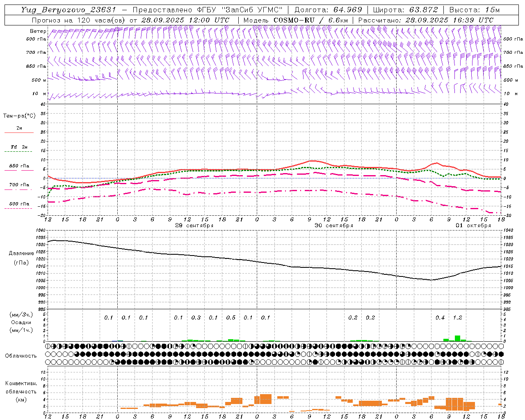Click the Долгота: 64.969 value
Viewport: 525px width, 420px height.
tap(328, 10)
